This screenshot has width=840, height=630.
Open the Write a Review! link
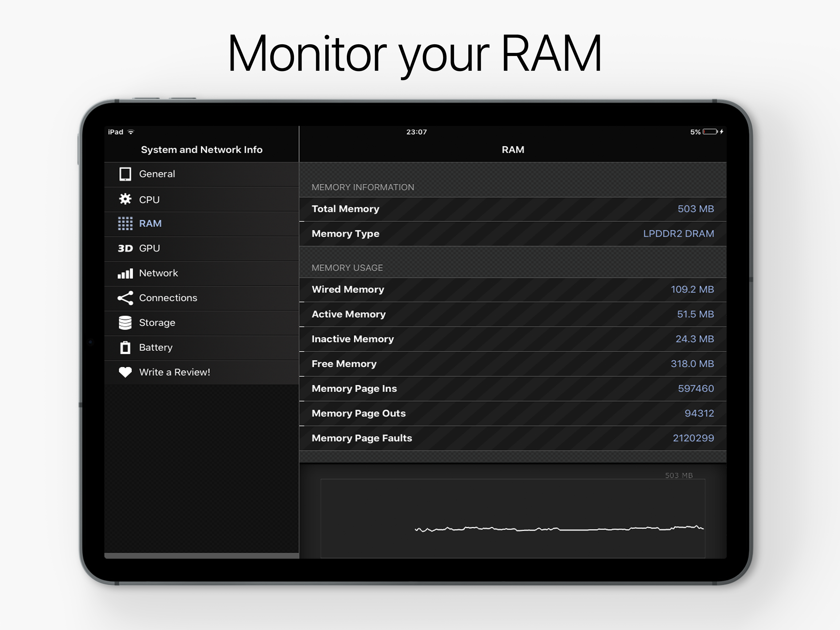(174, 373)
